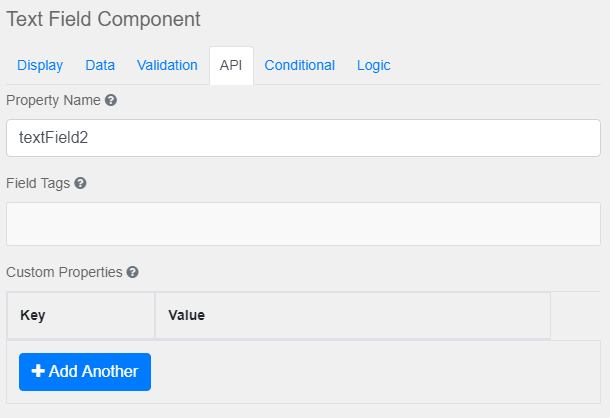Click the Property Name help icon
Image resolution: width=610 pixels, height=418 pixels.
point(111,101)
